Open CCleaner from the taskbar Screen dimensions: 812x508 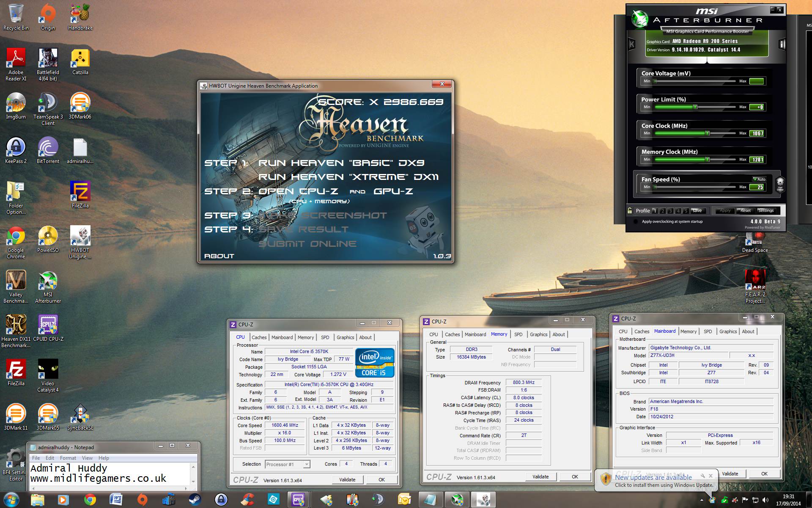click(x=247, y=500)
